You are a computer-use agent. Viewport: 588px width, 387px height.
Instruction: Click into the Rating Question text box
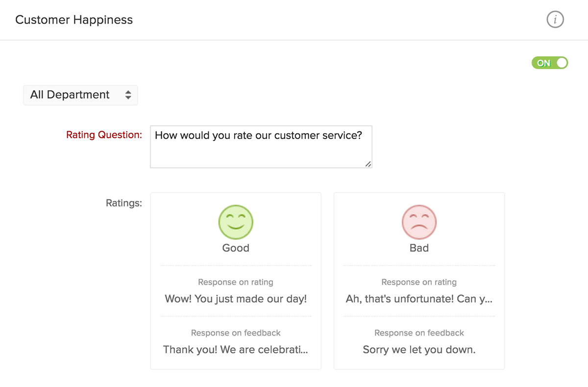click(261, 147)
